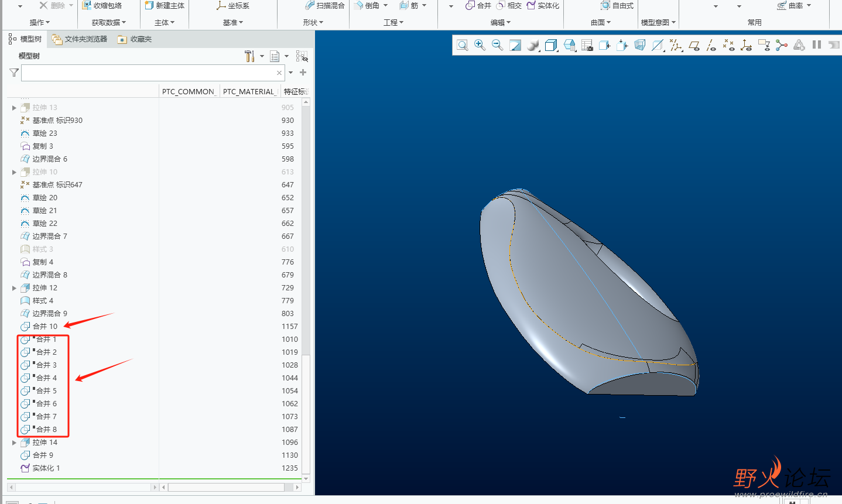Expand the 拉伸 12 tree node

[x=14, y=288]
